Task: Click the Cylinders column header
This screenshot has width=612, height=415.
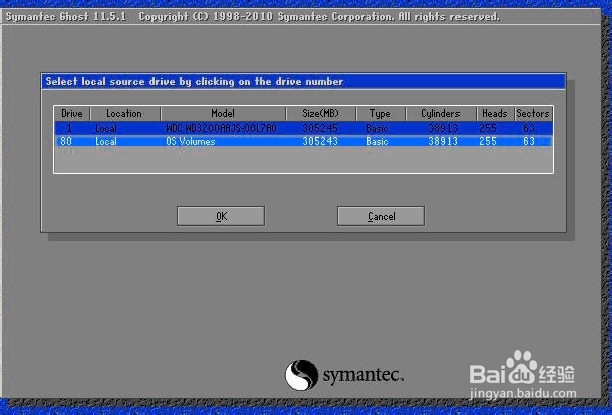Action: click(441, 113)
